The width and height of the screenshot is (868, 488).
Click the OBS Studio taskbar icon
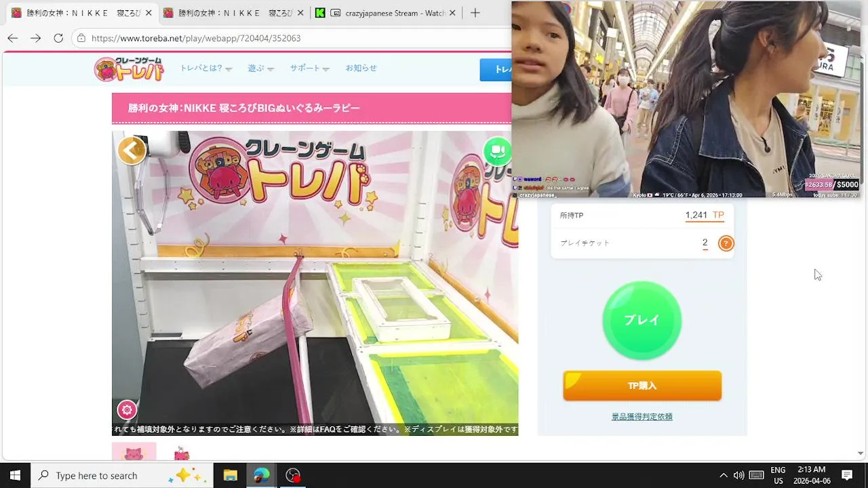click(x=293, y=475)
